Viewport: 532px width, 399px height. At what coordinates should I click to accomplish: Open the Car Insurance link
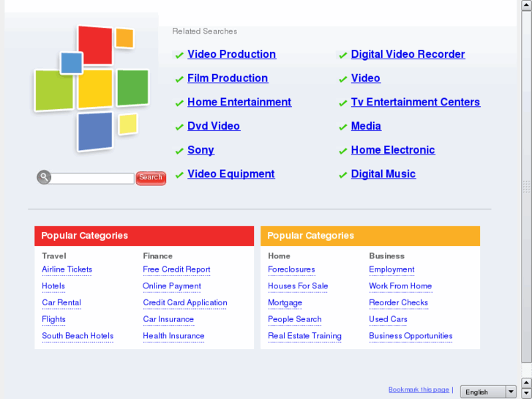(168, 319)
